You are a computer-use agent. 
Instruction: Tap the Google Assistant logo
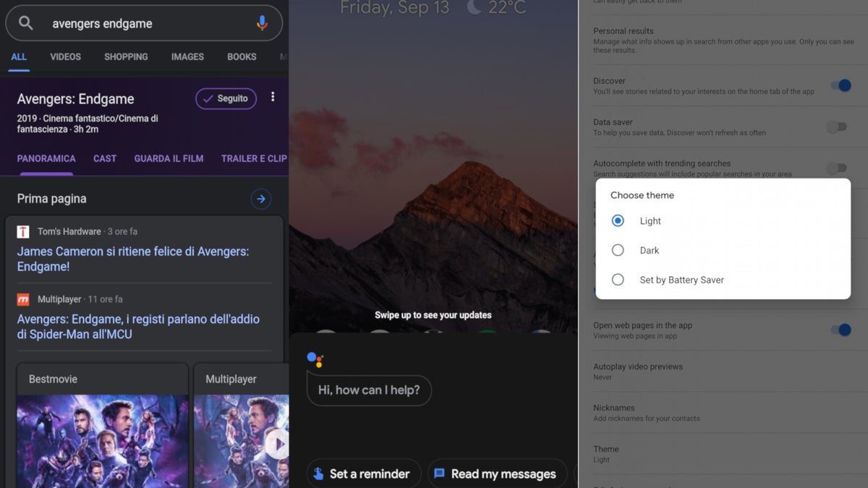[x=315, y=359]
